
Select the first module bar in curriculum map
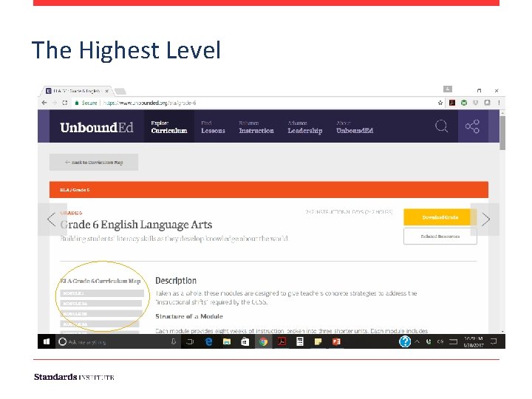102,293
